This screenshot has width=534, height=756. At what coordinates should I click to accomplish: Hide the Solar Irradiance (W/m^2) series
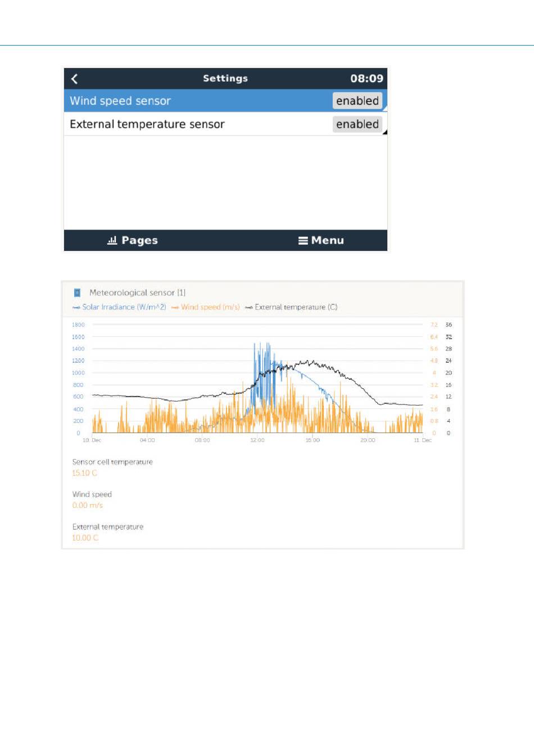119,307
